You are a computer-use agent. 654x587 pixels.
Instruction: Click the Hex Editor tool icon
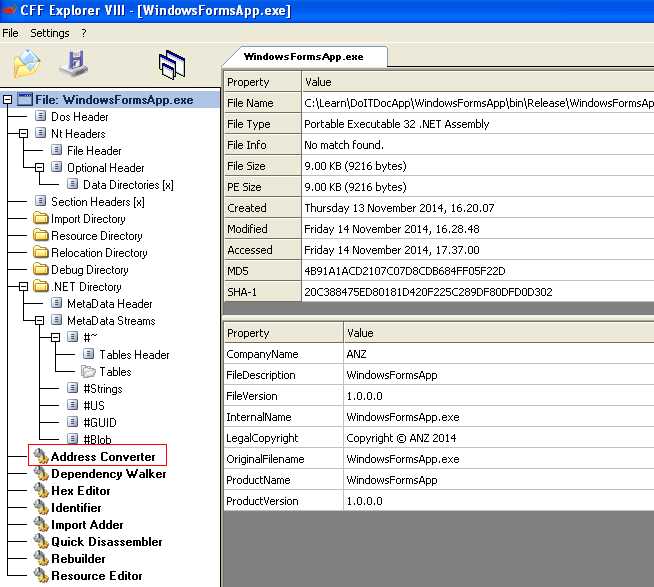coord(41,491)
